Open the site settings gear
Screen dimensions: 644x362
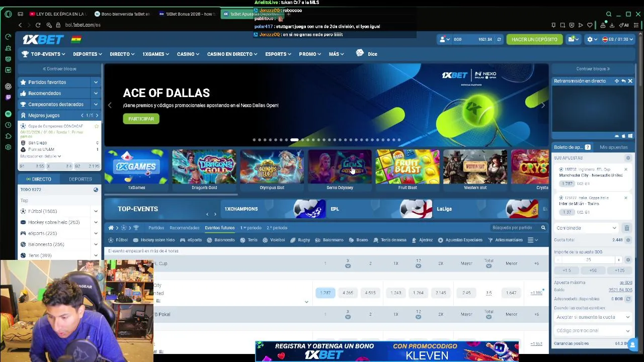tap(590, 39)
